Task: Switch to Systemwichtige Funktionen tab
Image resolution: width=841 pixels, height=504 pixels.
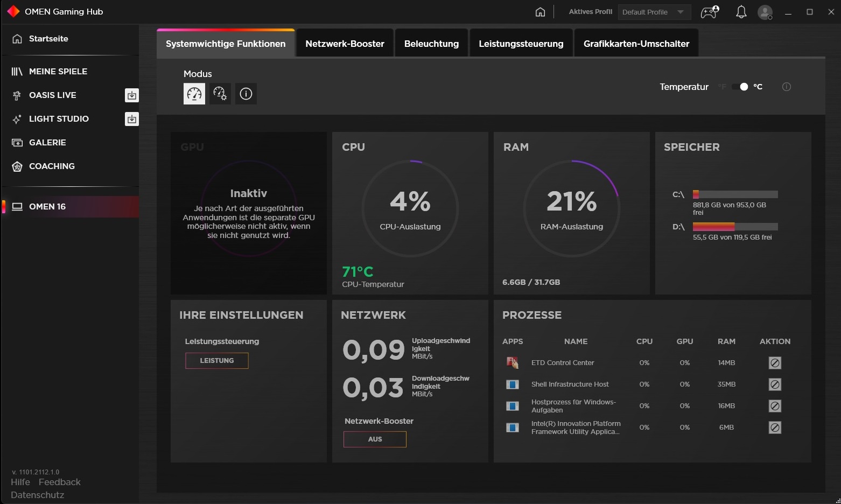Action: pos(226,44)
